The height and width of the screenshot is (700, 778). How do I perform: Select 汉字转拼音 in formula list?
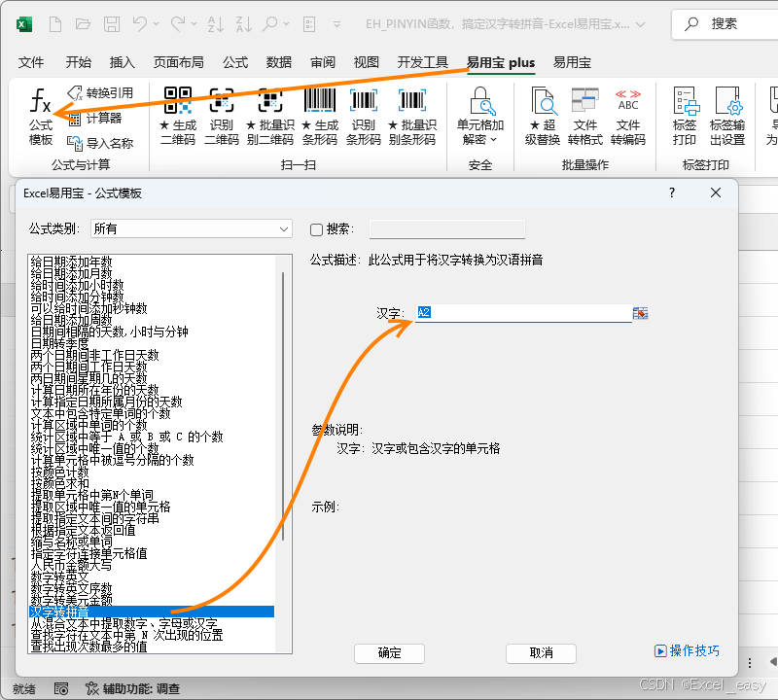pos(152,612)
